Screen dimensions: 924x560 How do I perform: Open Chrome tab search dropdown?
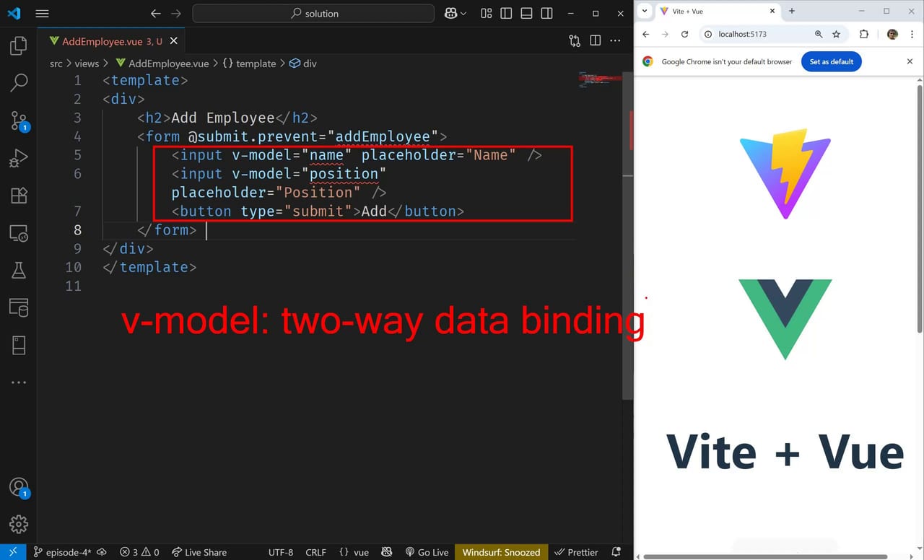(x=645, y=11)
